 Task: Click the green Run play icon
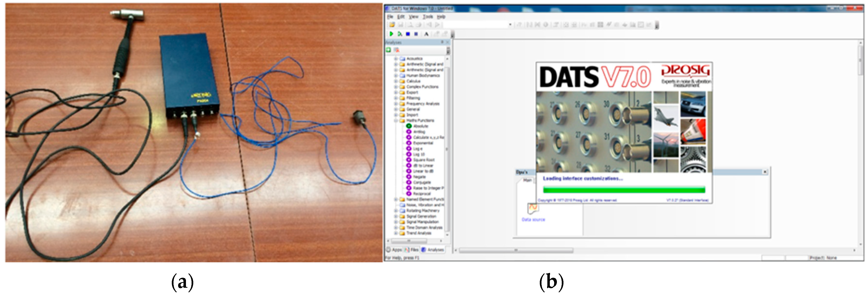pos(391,34)
